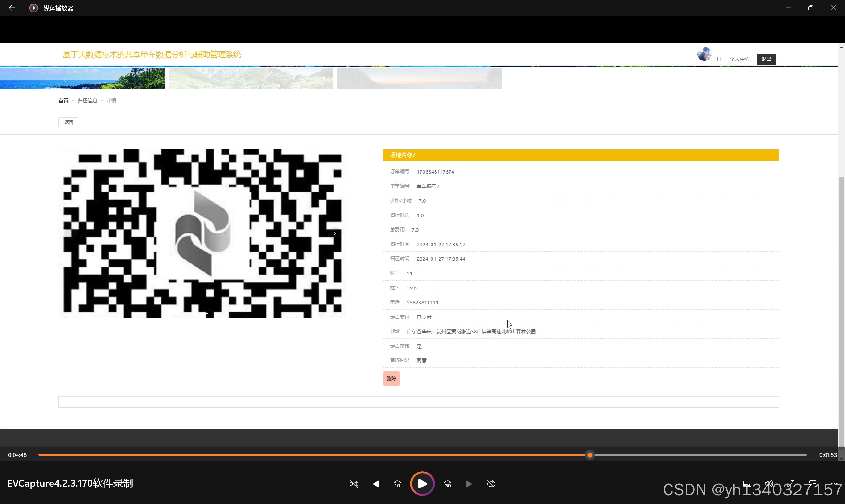Open the subtitles/captions menu
This screenshot has width=845, height=504.
pyautogui.click(x=747, y=484)
